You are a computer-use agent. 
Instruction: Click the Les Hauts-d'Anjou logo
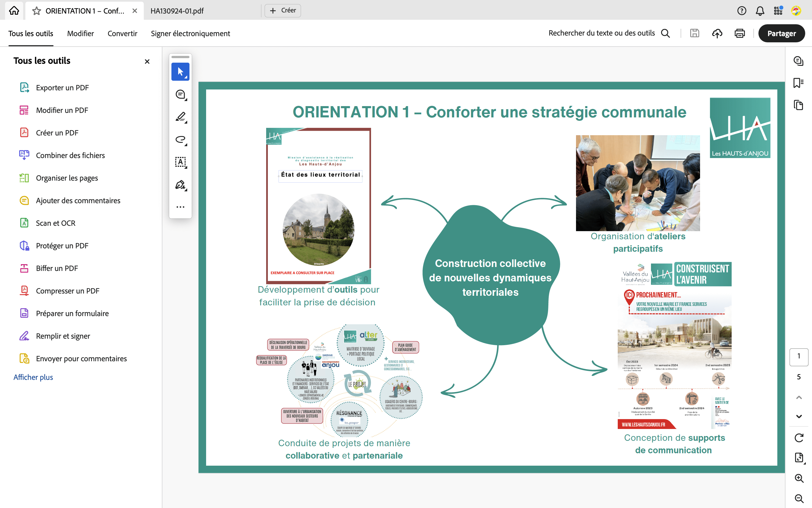pos(740,128)
